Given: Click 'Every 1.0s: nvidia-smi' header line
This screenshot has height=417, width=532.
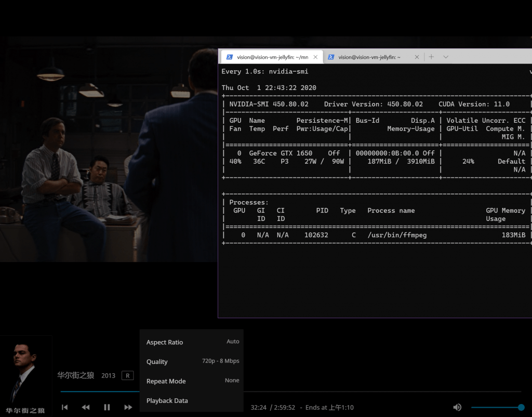Looking at the screenshot, I should [264, 71].
